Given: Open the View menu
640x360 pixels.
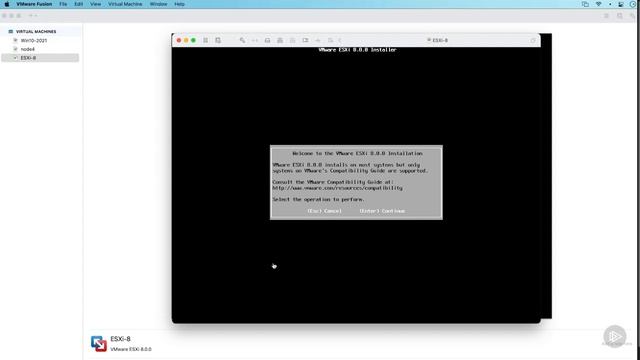Looking at the screenshot, I should tap(96, 4).
